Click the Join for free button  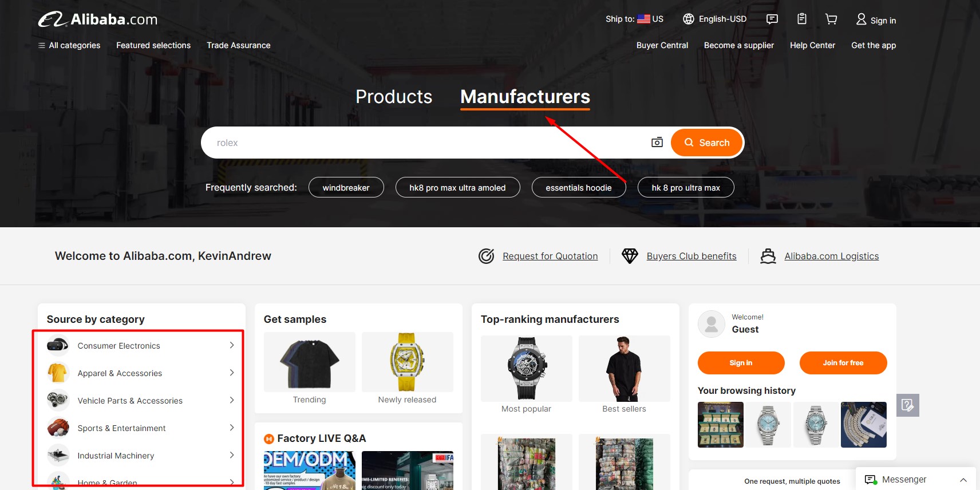tap(843, 363)
